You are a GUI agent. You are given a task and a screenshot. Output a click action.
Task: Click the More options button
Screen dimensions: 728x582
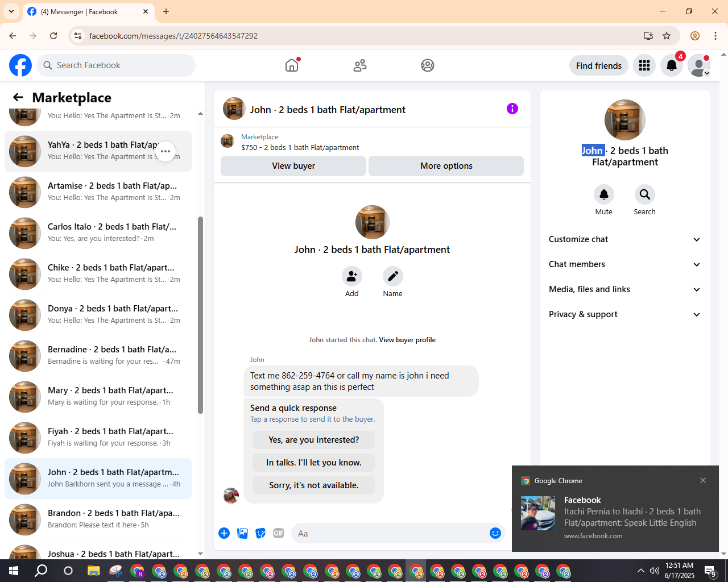pyautogui.click(x=446, y=166)
